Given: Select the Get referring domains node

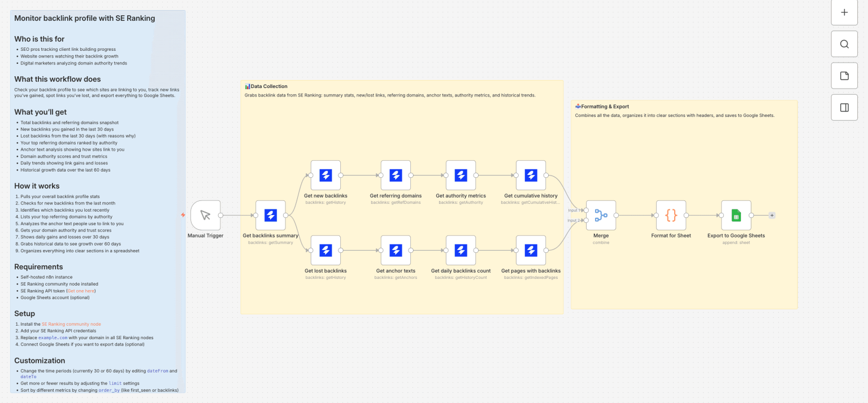Looking at the screenshot, I should click(x=396, y=175).
